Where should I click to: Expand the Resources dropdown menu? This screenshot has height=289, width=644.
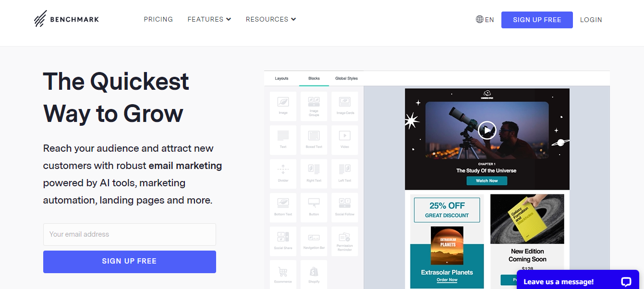coord(270,19)
